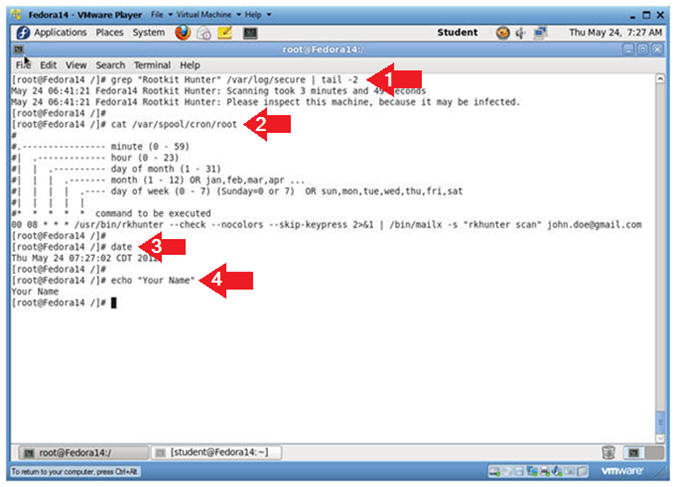Click the 'Thu May 24 07:27:02 CDT' date output

[85, 258]
